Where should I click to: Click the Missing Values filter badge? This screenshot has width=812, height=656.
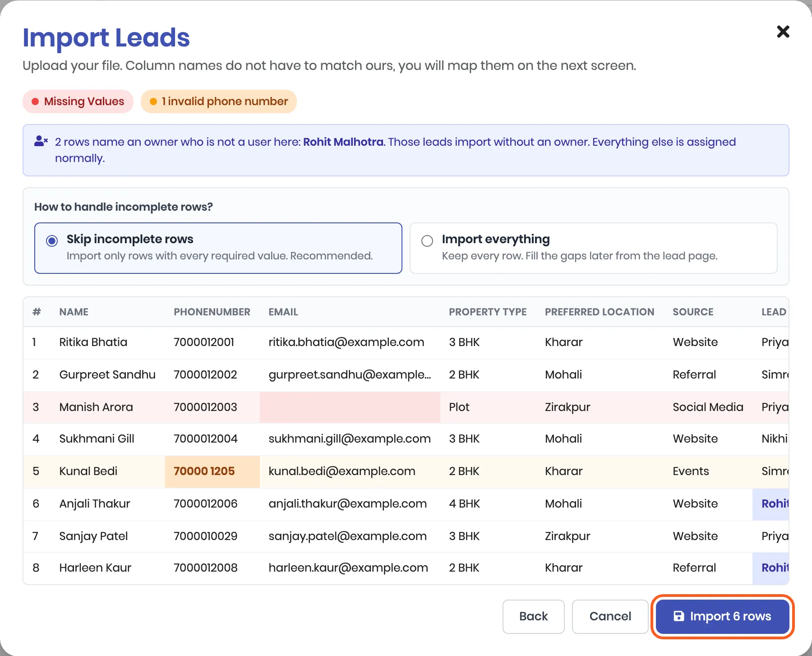point(78,102)
